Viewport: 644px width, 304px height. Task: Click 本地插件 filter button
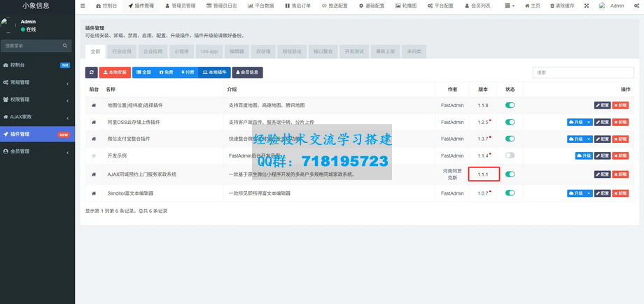(x=214, y=72)
